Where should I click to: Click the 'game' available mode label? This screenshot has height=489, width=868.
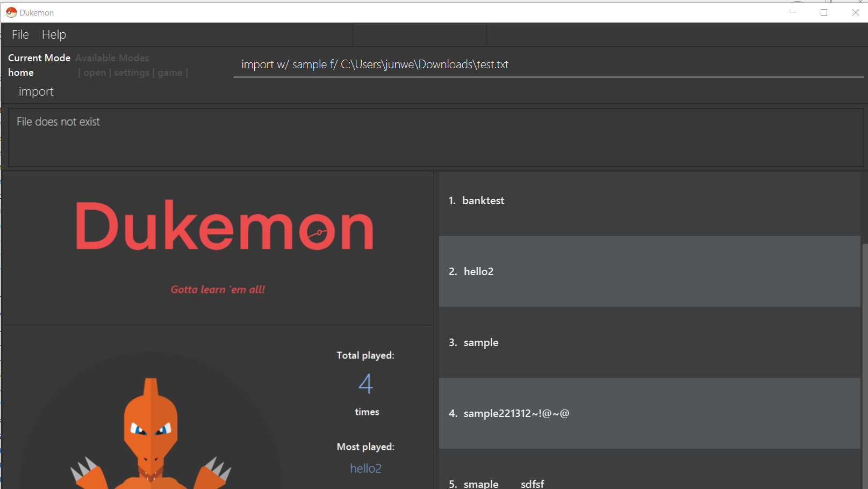[170, 73]
